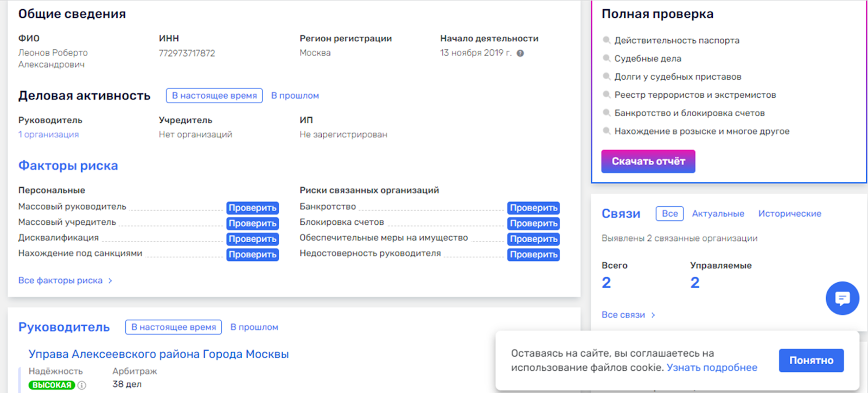Screen dimensions: 868x393
Task: Click Проверить for Нахождение под санкциями
Action: point(253,255)
